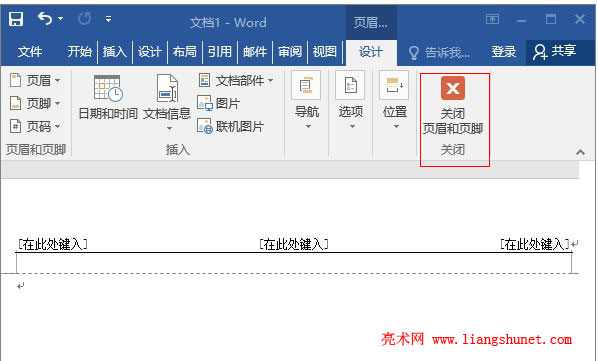Click the 日期和时间 calendar icon
The image size is (598, 361).
coord(108,88)
